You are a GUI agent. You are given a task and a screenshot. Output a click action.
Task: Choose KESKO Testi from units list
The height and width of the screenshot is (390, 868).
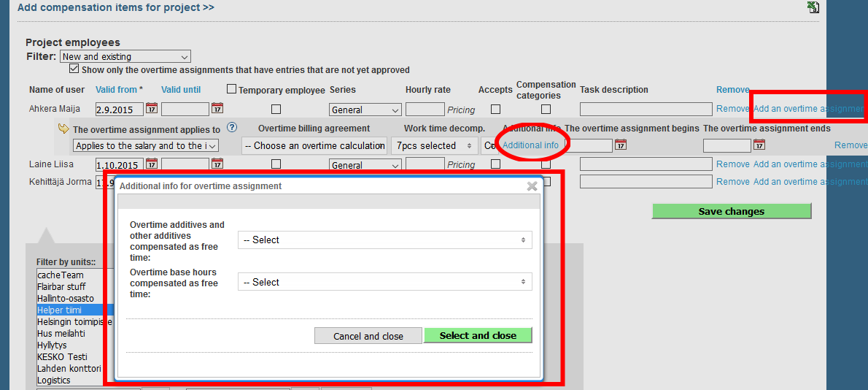tap(62, 357)
